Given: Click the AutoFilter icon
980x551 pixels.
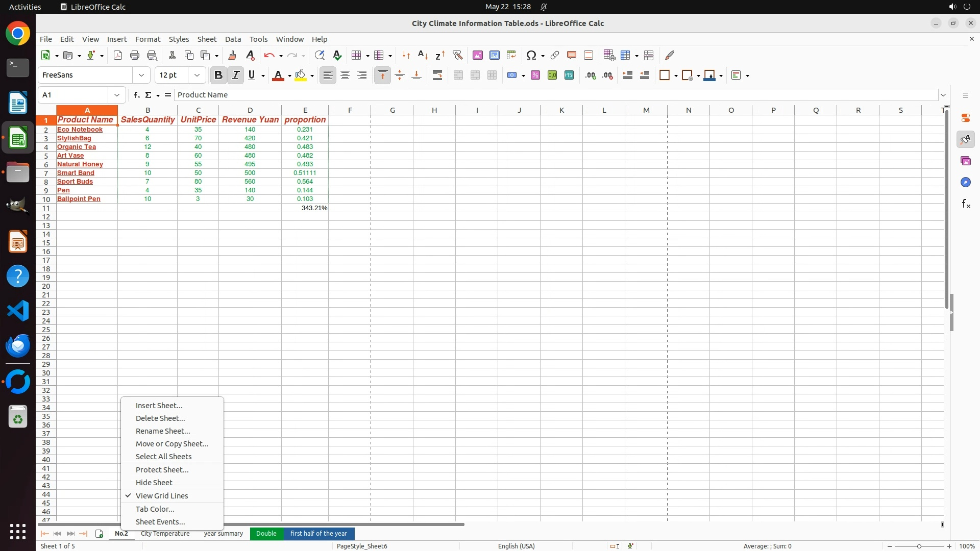Looking at the screenshot, I should click(457, 55).
